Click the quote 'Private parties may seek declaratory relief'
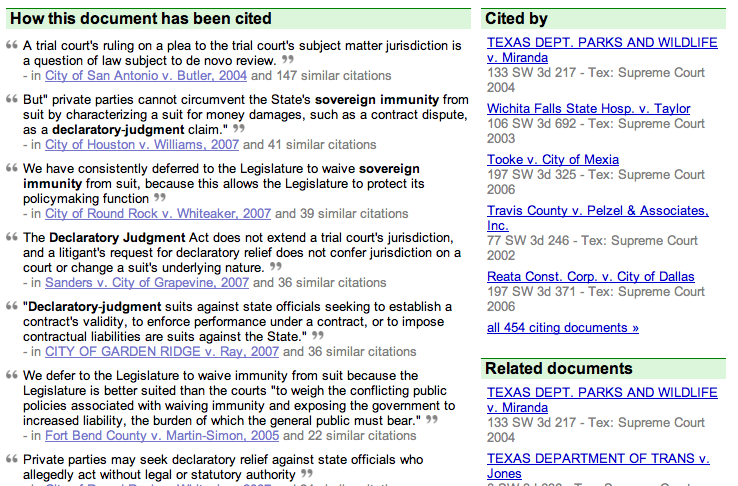 [x=223, y=467]
